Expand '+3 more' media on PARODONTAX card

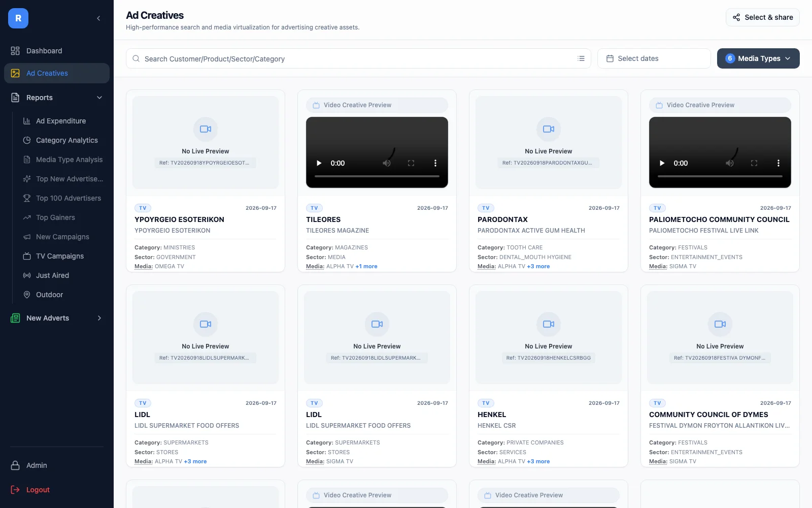(x=538, y=266)
